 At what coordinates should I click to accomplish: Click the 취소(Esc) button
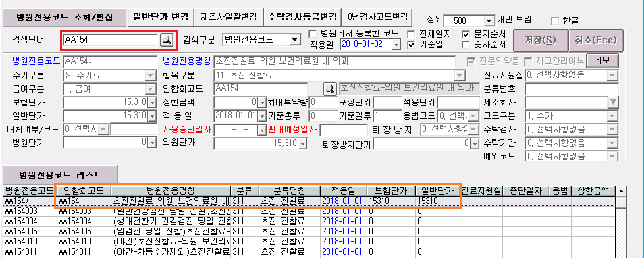point(596,41)
